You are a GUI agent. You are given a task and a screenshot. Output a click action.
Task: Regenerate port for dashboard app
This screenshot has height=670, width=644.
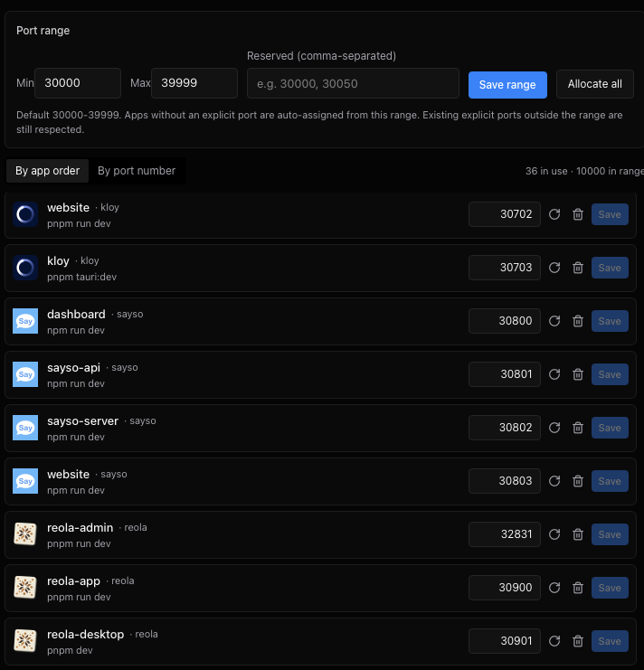point(554,321)
